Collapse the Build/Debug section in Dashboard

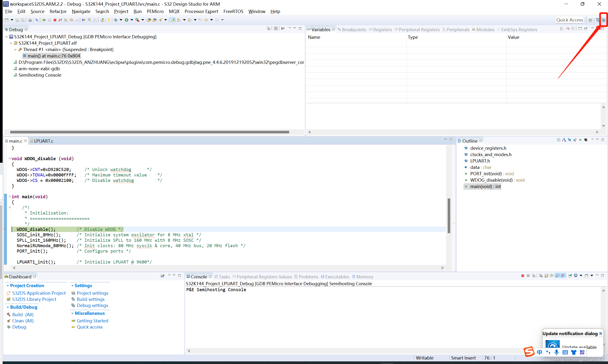(x=8, y=307)
